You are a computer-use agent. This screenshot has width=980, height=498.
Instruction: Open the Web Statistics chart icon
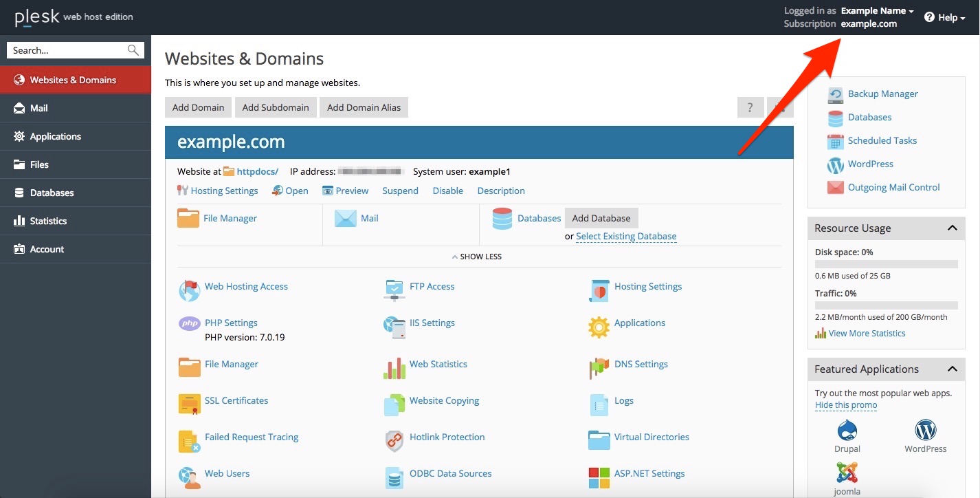point(394,368)
